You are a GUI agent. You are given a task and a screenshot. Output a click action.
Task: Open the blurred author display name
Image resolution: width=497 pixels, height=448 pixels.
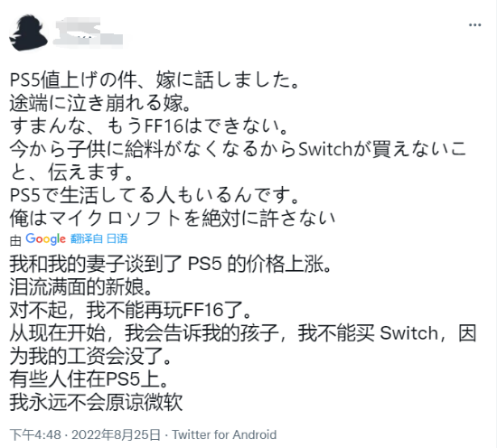(89, 33)
